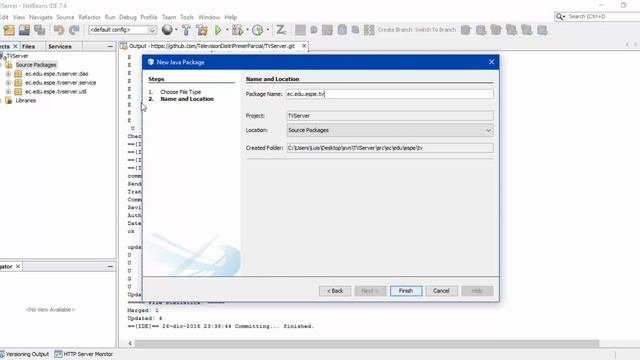The height and width of the screenshot is (360, 640).
Task: Switch to the Services tab
Action: coord(60,47)
